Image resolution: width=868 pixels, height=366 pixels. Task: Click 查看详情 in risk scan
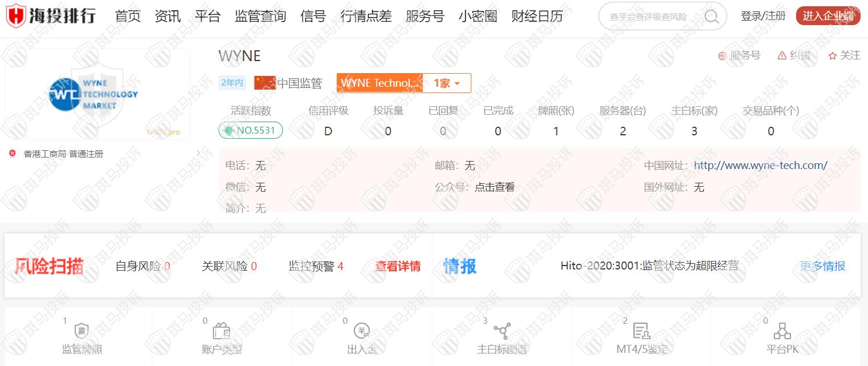pyautogui.click(x=398, y=266)
